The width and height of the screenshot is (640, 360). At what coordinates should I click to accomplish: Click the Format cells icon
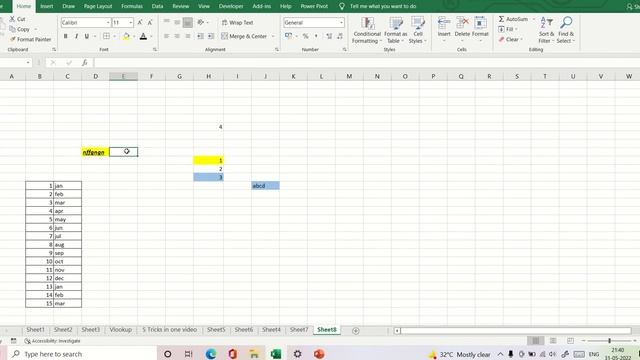pyautogui.click(x=480, y=22)
